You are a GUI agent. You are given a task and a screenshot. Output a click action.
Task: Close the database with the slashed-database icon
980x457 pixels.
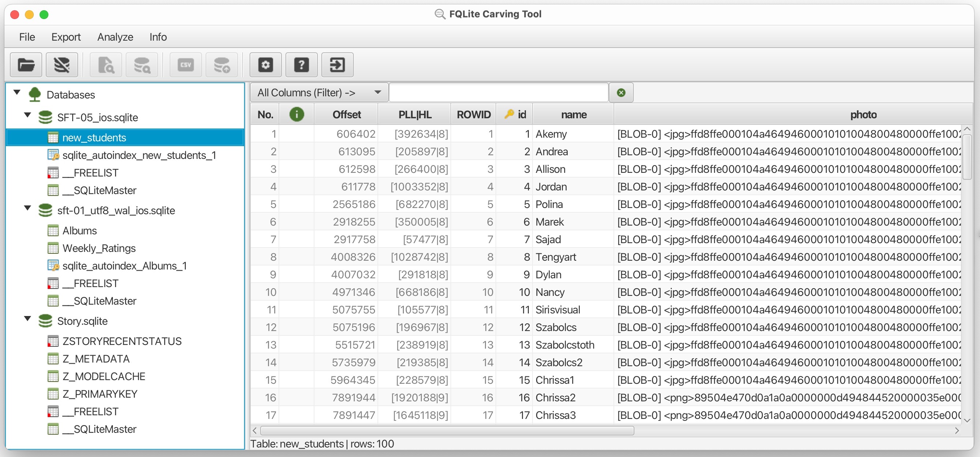pyautogui.click(x=62, y=65)
